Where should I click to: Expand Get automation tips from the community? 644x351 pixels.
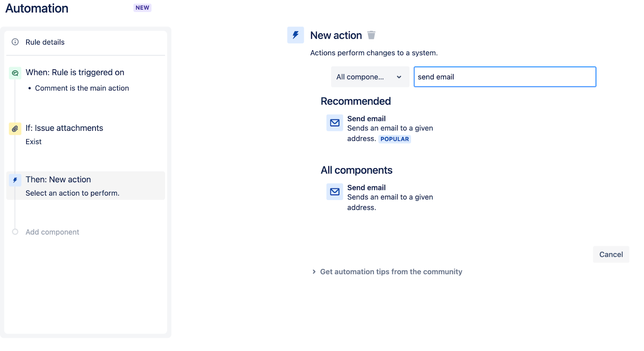click(x=390, y=272)
